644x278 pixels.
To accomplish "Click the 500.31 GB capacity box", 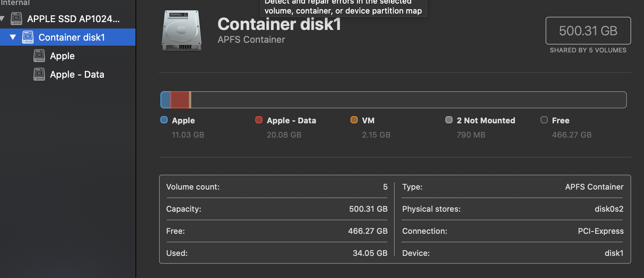I will (x=588, y=31).
